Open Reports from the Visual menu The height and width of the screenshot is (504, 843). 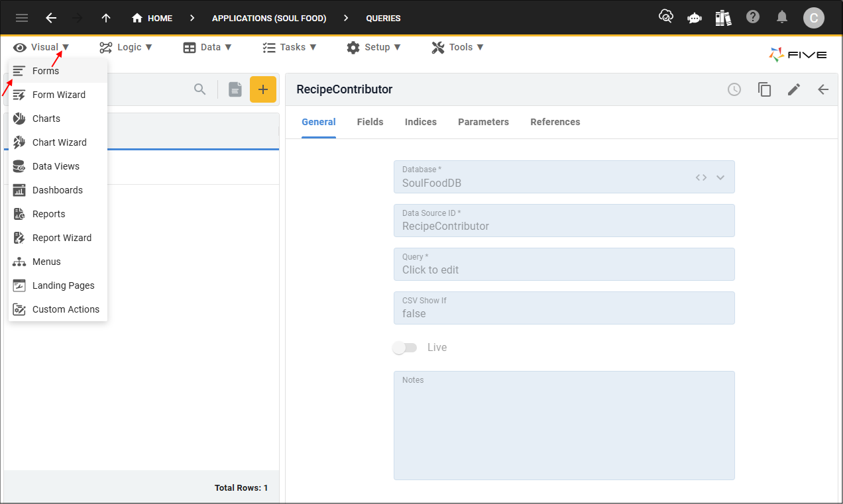58,214
